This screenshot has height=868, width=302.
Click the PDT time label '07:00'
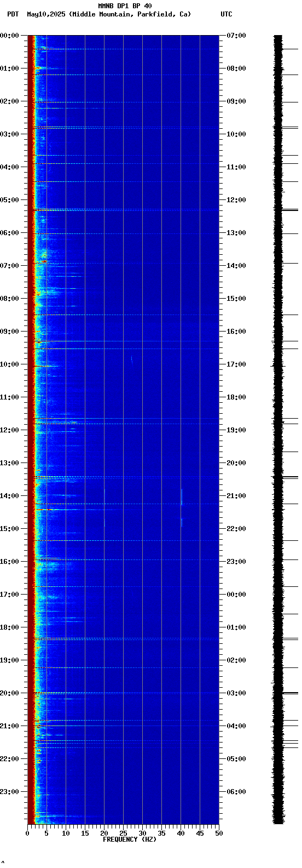point(9,266)
